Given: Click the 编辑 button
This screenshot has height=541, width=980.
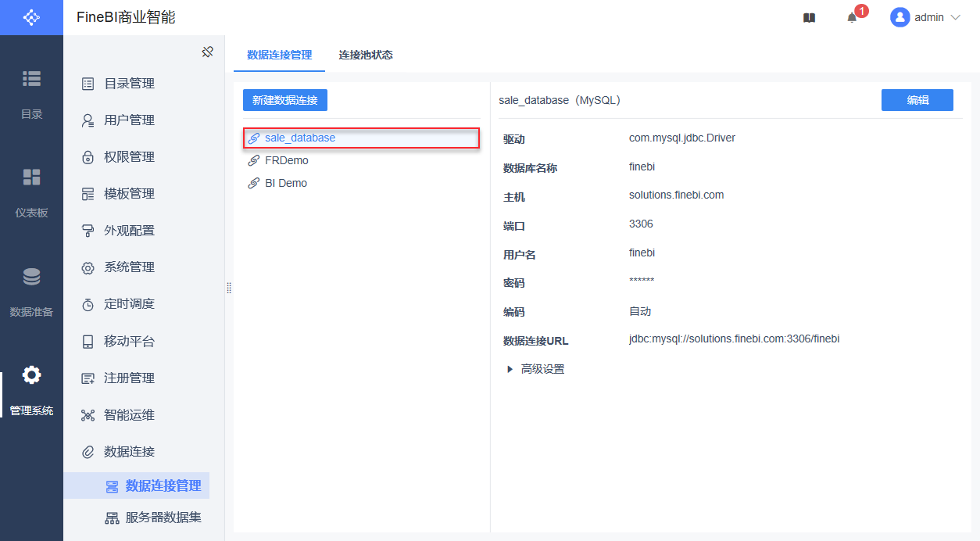Looking at the screenshot, I should pos(917,100).
